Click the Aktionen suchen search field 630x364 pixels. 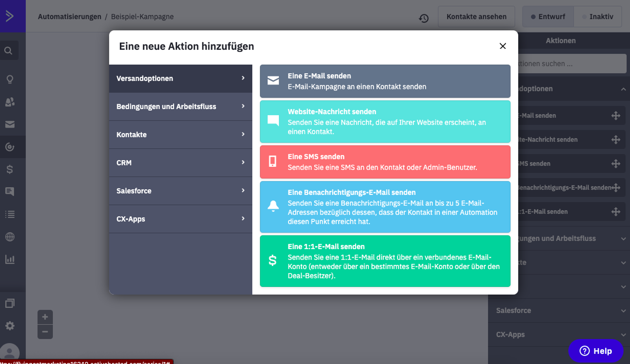pos(571,64)
